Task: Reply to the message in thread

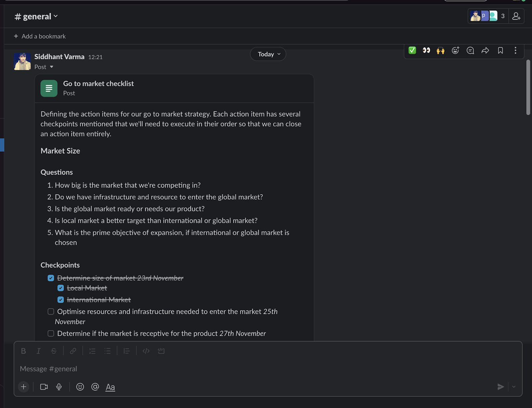Action: point(470,51)
